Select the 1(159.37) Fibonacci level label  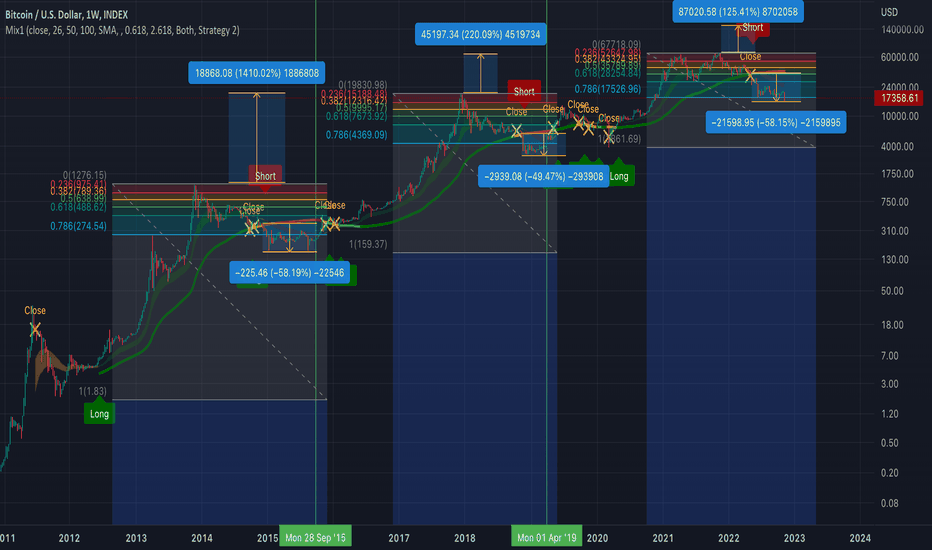(x=368, y=244)
